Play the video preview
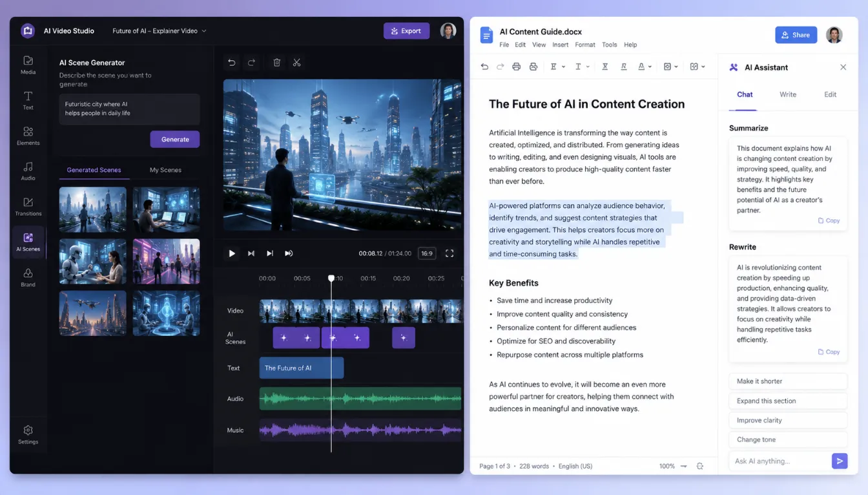The height and width of the screenshot is (495, 868). (x=232, y=253)
